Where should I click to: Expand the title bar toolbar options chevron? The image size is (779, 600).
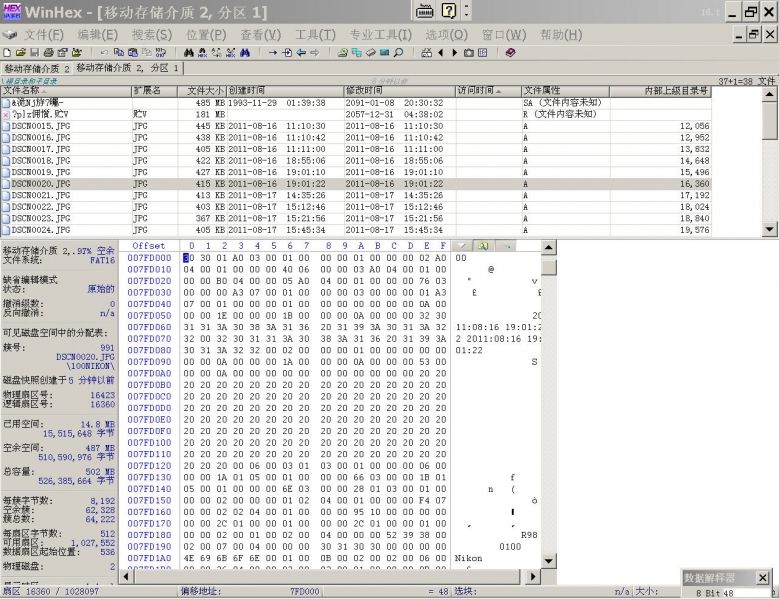pyautogui.click(x=467, y=11)
